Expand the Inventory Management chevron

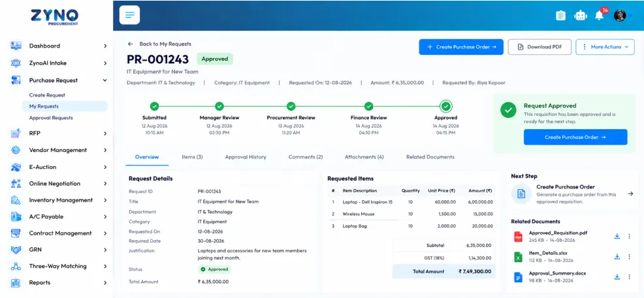pyautogui.click(x=105, y=200)
